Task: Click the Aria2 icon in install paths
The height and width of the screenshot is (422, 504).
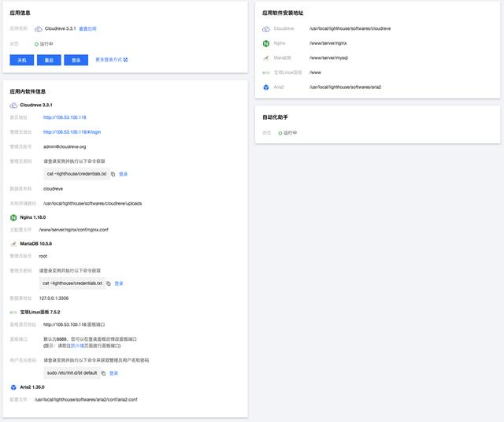Action: [x=266, y=87]
